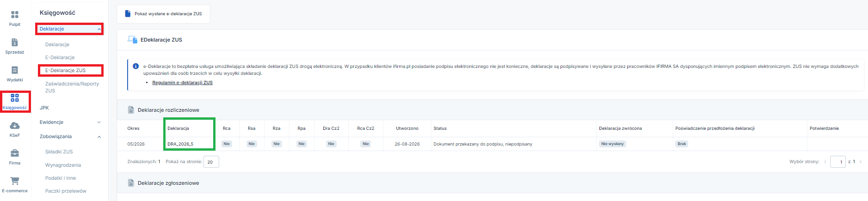868x201 pixels.
Task: Open Regulamin e-deklaracji ZUS link
Action: 182,83
